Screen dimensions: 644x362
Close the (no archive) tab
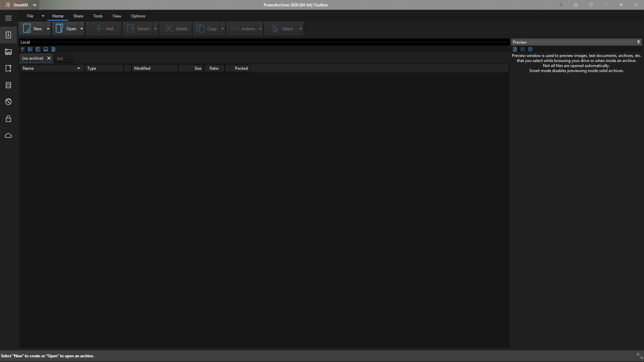click(49, 58)
